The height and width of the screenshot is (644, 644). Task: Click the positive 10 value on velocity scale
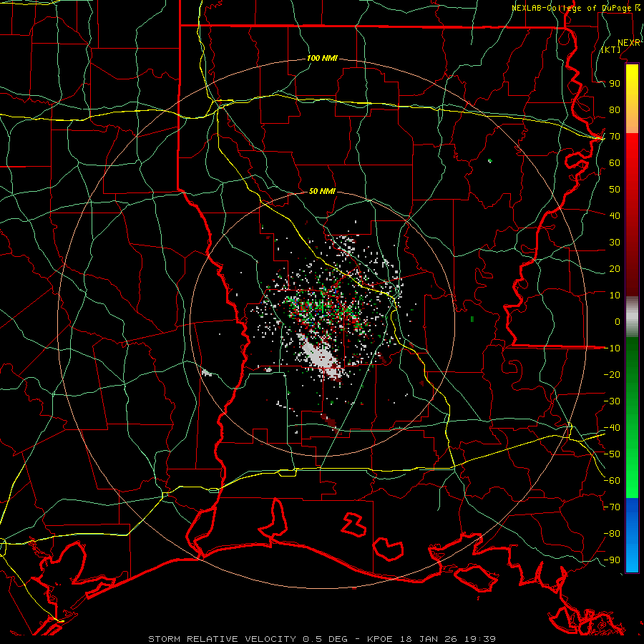pyautogui.click(x=615, y=296)
